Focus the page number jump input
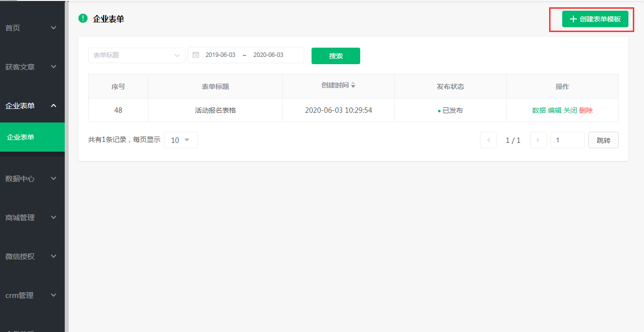644x332 pixels. [568, 140]
